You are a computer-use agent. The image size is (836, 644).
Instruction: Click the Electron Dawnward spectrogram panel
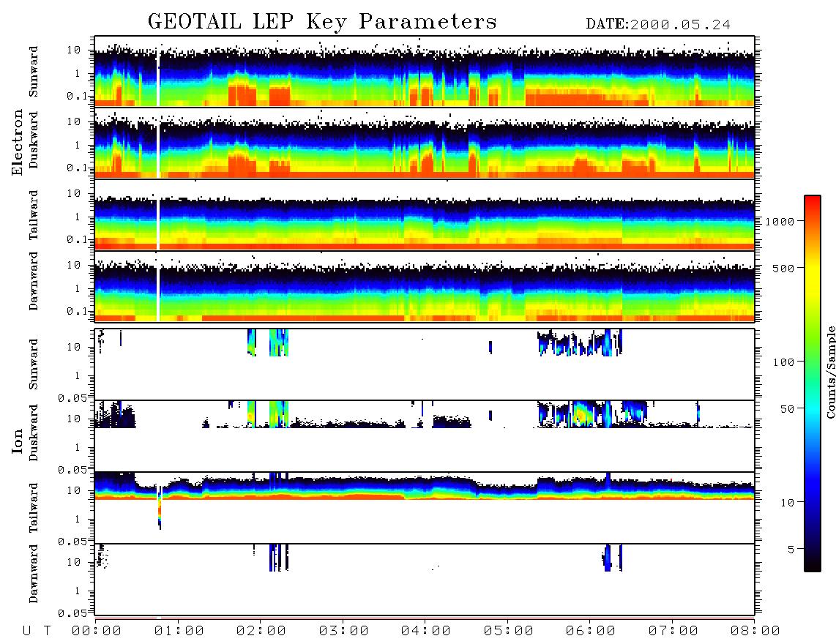pyautogui.click(x=425, y=286)
